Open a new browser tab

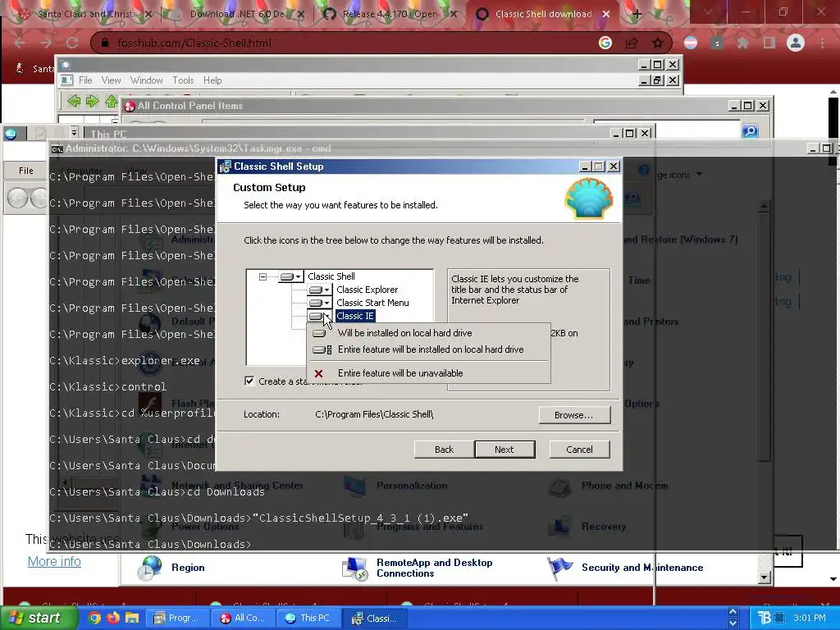(x=637, y=15)
